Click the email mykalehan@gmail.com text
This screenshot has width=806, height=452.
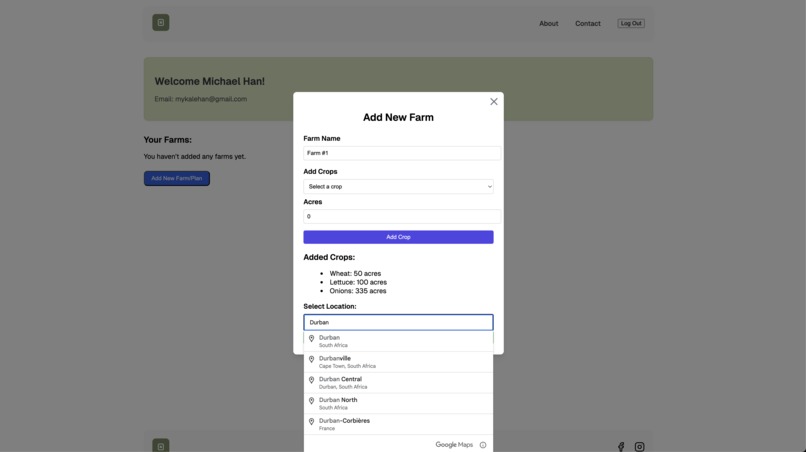point(211,99)
